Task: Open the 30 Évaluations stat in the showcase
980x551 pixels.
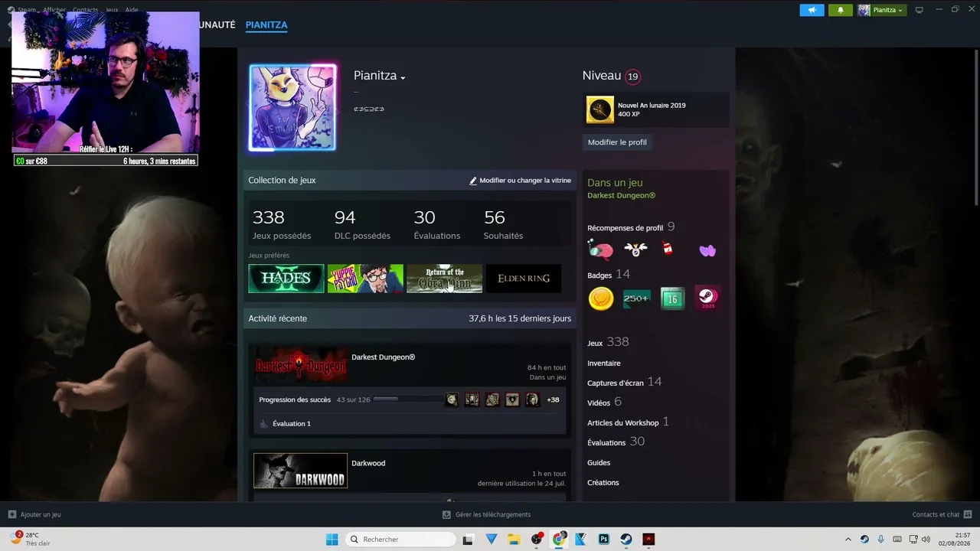Action: (437, 224)
